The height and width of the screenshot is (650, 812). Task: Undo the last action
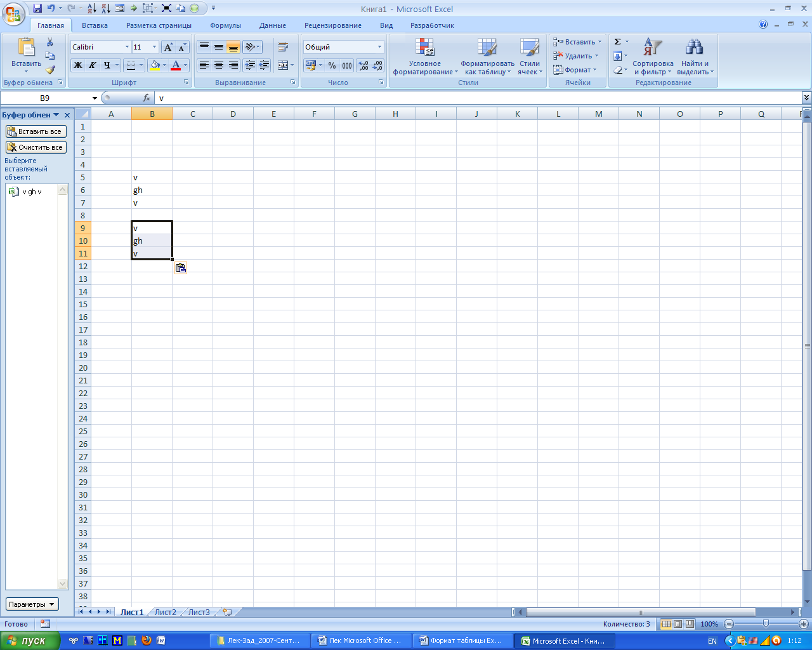51,8
